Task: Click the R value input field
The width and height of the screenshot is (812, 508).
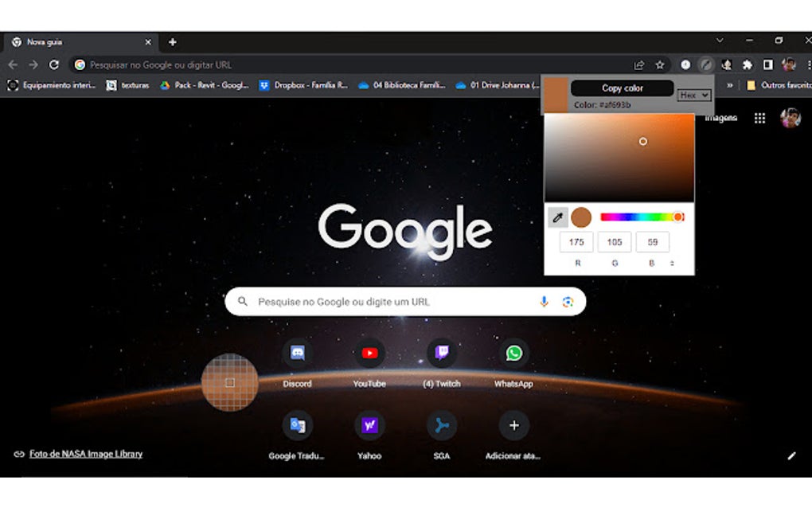Action: point(576,241)
